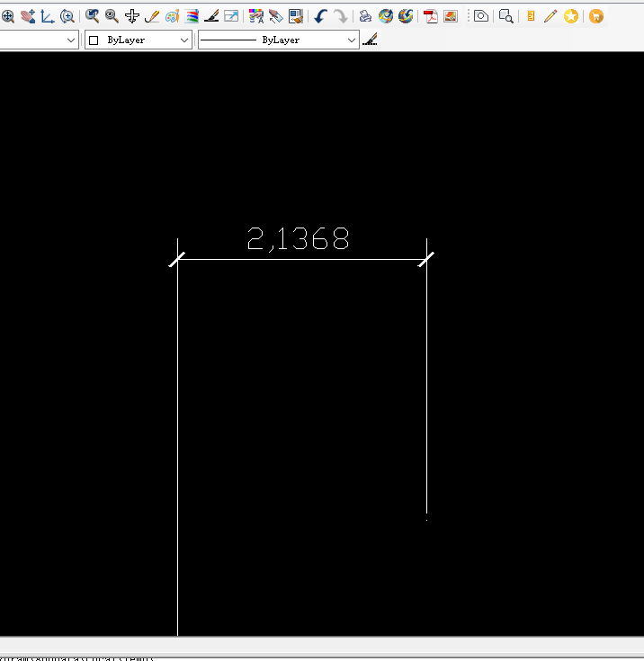The image size is (644, 661).
Task: Click the 2,1368 dimension text
Action: [x=298, y=239]
